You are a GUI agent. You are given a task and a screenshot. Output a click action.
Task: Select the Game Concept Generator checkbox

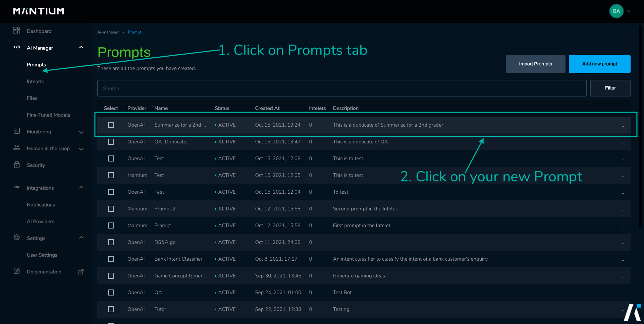[x=111, y=276]
